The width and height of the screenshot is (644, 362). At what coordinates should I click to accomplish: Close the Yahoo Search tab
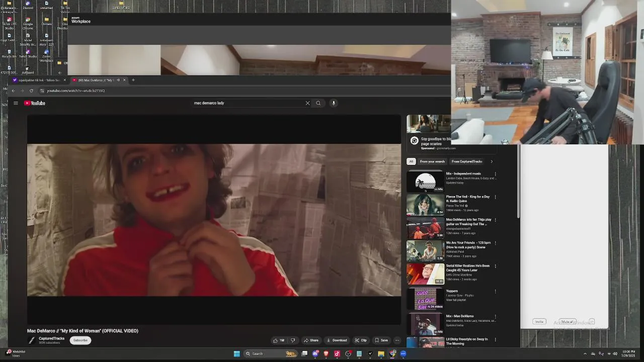coord(64,80)
